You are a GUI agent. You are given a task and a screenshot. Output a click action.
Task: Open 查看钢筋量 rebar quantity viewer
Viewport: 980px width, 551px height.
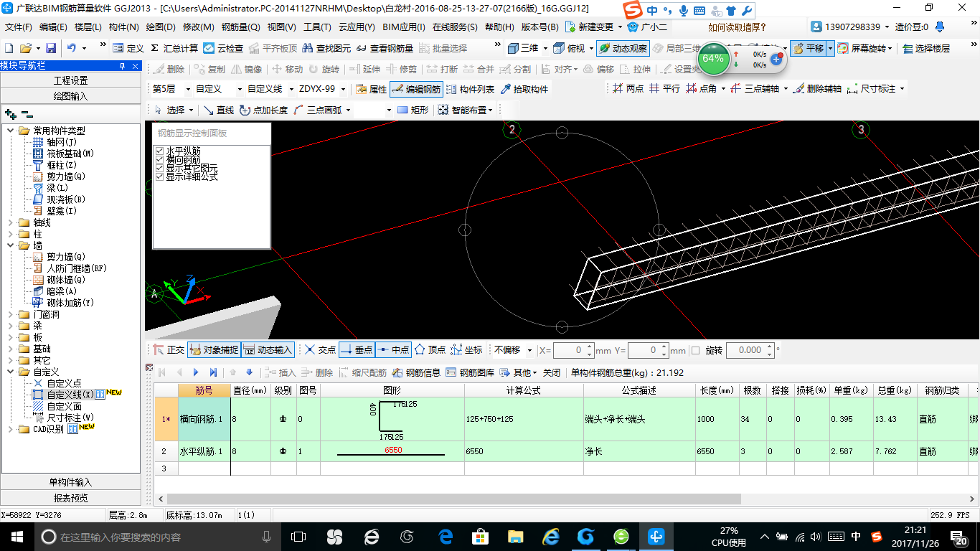[x=385, y=48]
